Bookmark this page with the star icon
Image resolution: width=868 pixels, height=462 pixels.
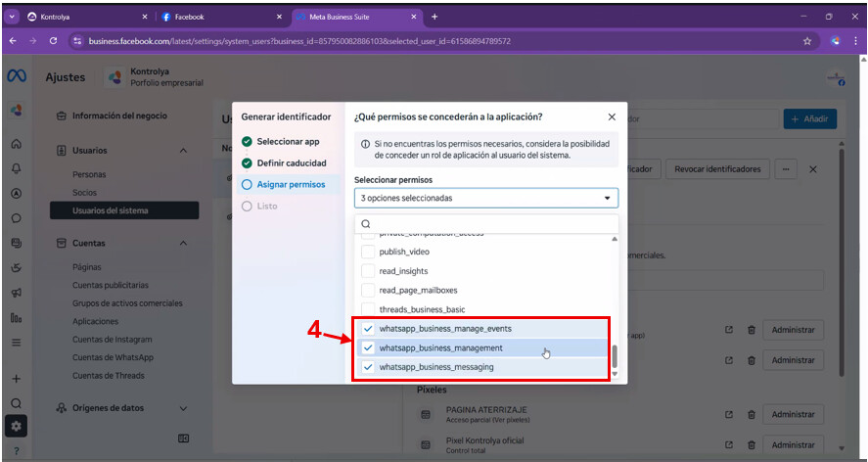[x=807, y=41]
